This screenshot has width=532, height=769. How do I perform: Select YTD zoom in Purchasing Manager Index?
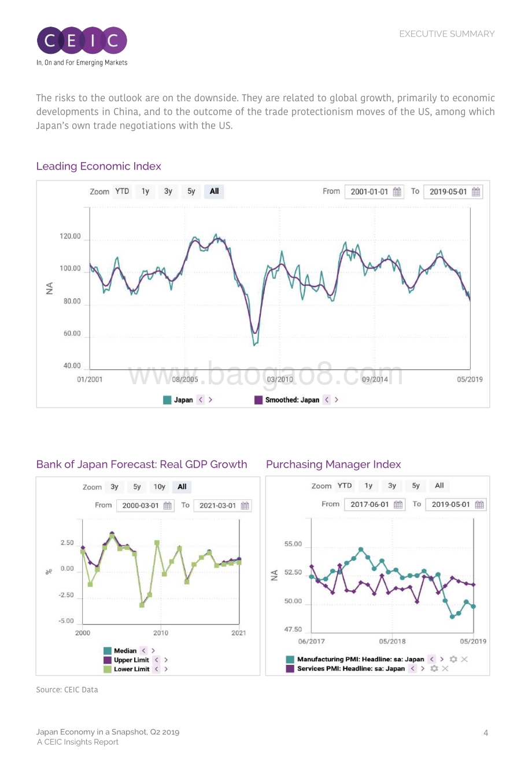point(345,486)
